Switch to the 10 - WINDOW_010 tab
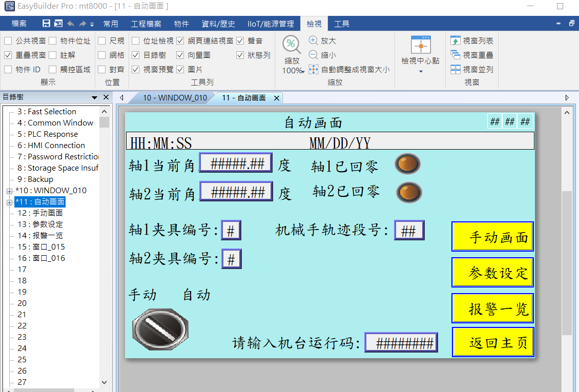Image resolution: width=579 pixels, height=392 pixels. pos(174,98)
